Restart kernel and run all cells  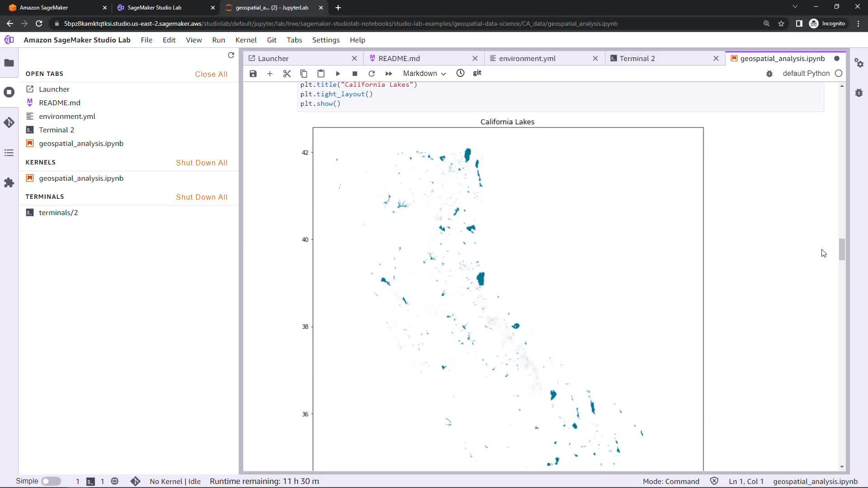click(x=389, y=74)
